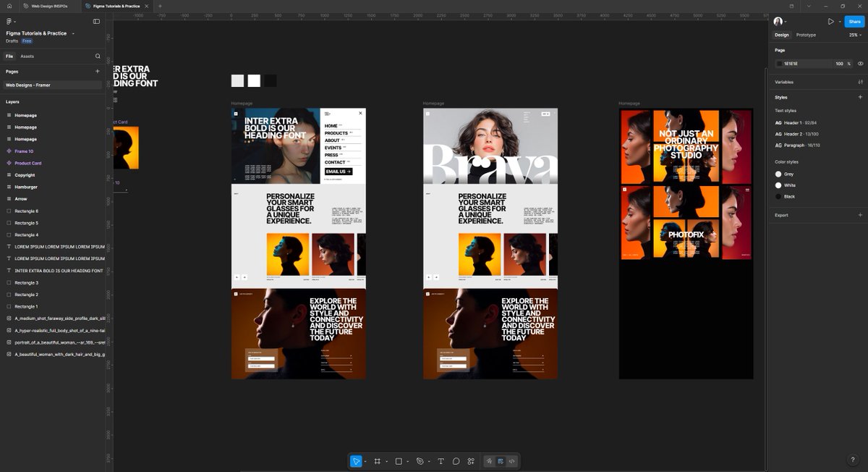Screen dimensions: 868x472
Task: Select the Pen tool
Action: pyautogui.click(x=420, y=461)
